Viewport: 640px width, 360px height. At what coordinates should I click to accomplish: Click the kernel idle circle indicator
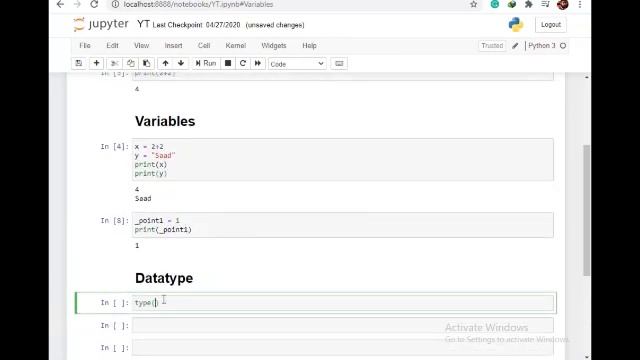point(563,46)
